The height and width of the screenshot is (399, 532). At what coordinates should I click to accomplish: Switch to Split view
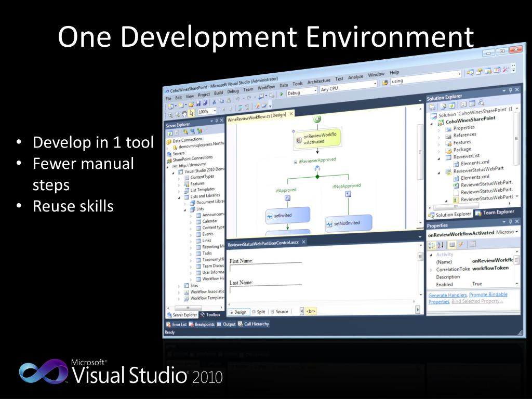(259, 312)
